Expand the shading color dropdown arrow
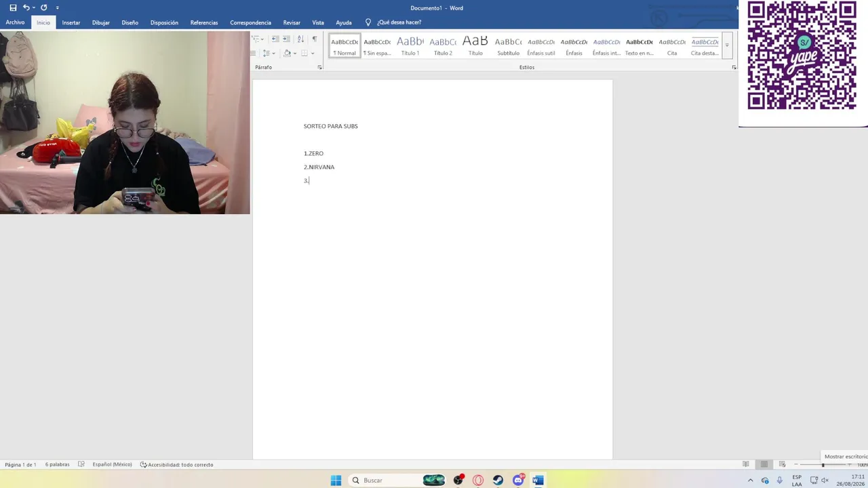 tap(294, 53)
